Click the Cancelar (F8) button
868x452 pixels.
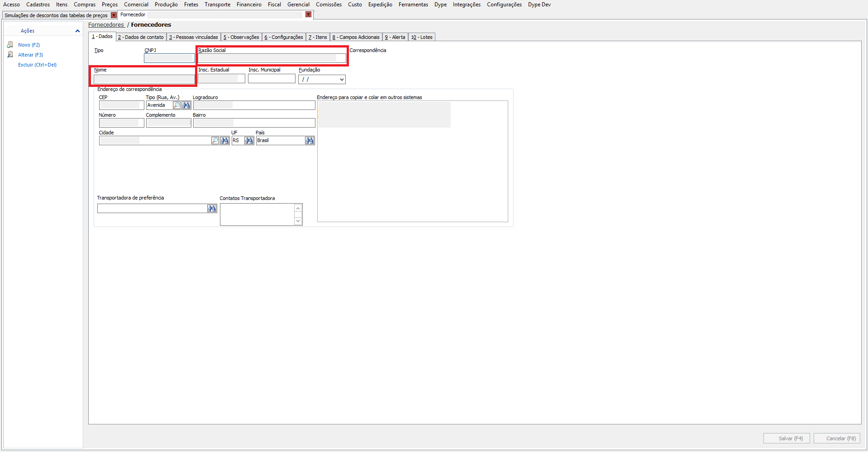pyautogui.click(x=837, y=438)
